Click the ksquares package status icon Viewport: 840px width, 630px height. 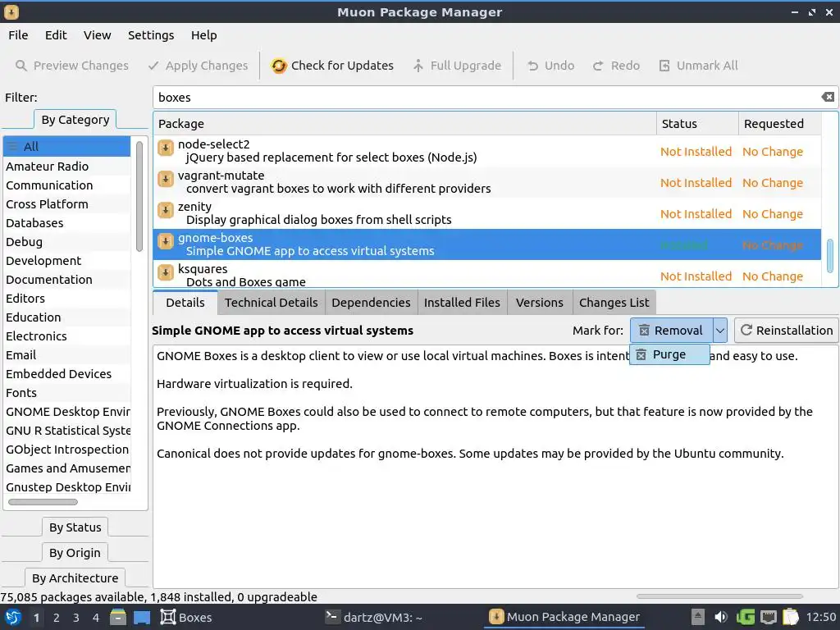(166, 272)
